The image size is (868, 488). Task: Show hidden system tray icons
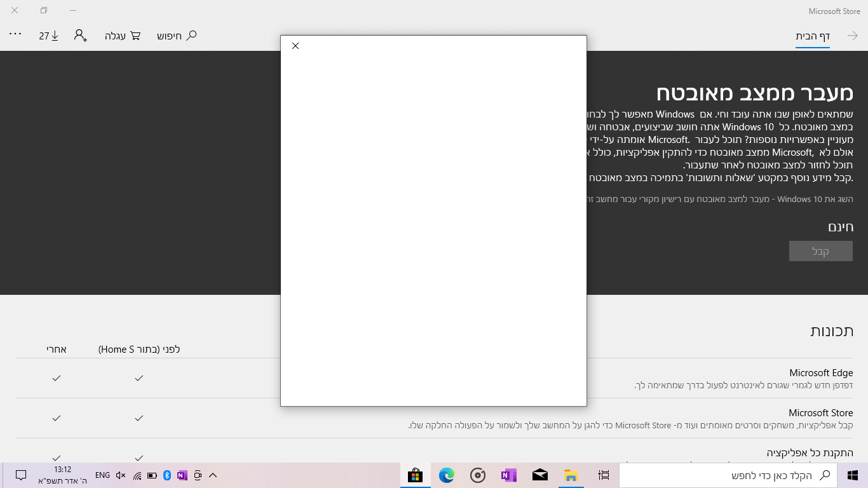point(213,475)
